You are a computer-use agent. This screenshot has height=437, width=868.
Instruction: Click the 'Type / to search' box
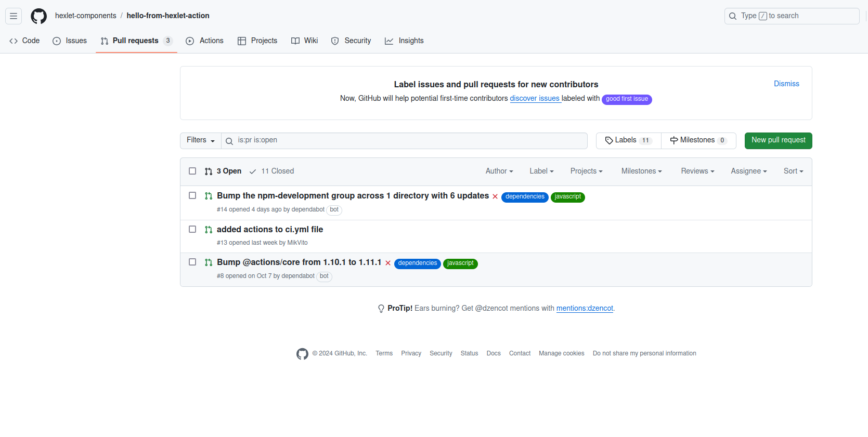792,16
